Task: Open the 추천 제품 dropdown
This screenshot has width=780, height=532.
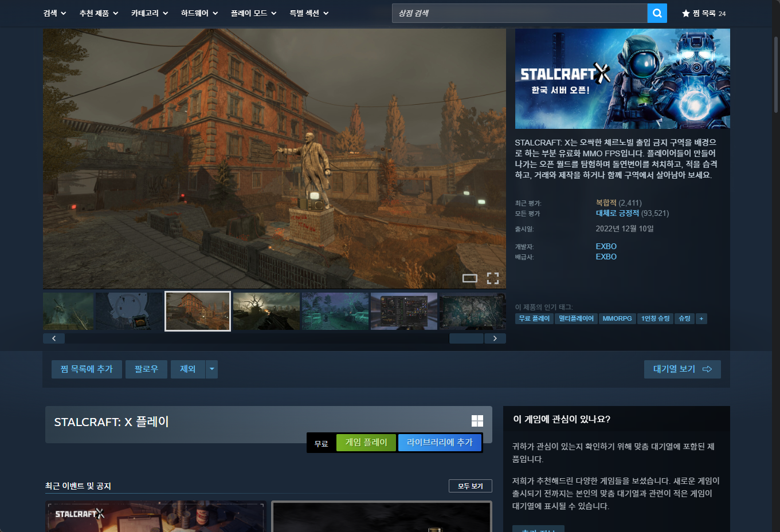Action: tap(99, 13)
